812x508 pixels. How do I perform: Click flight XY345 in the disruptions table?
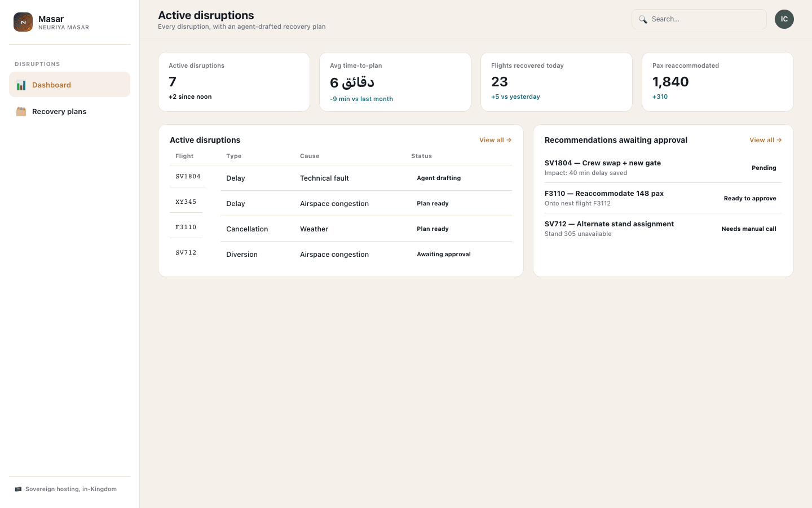tap(186, 202)
